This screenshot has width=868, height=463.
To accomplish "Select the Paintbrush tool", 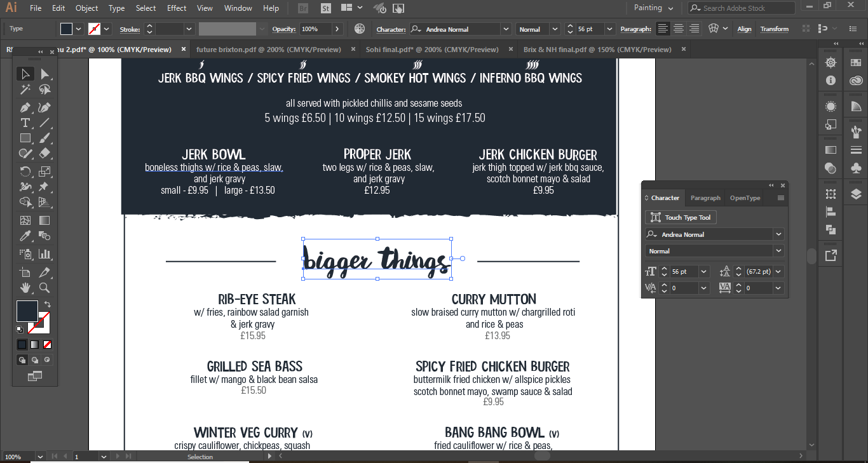I will pyautogui.click(x=44, y=138).
